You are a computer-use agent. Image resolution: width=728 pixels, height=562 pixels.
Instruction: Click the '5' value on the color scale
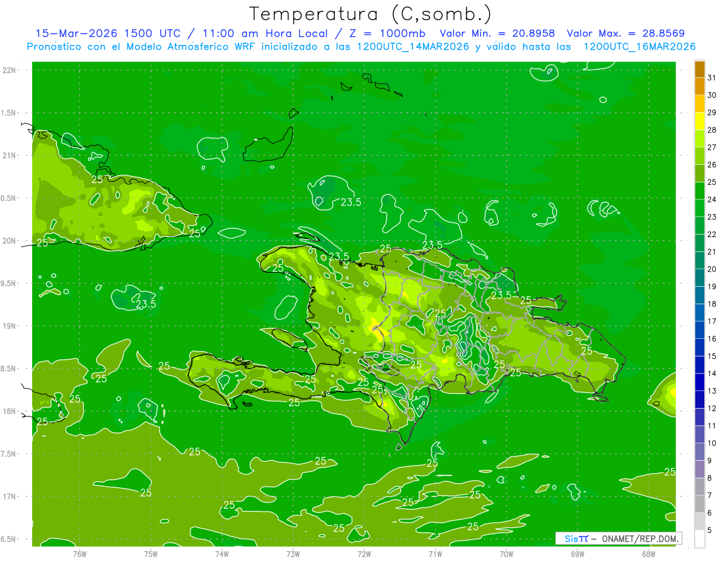point(710,530)
